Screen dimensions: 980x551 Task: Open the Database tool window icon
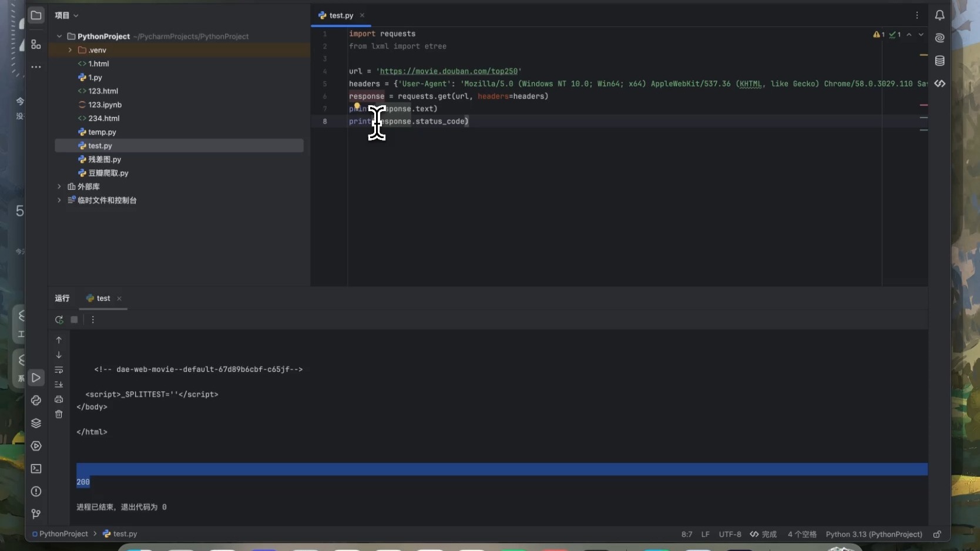pos(939,61)
